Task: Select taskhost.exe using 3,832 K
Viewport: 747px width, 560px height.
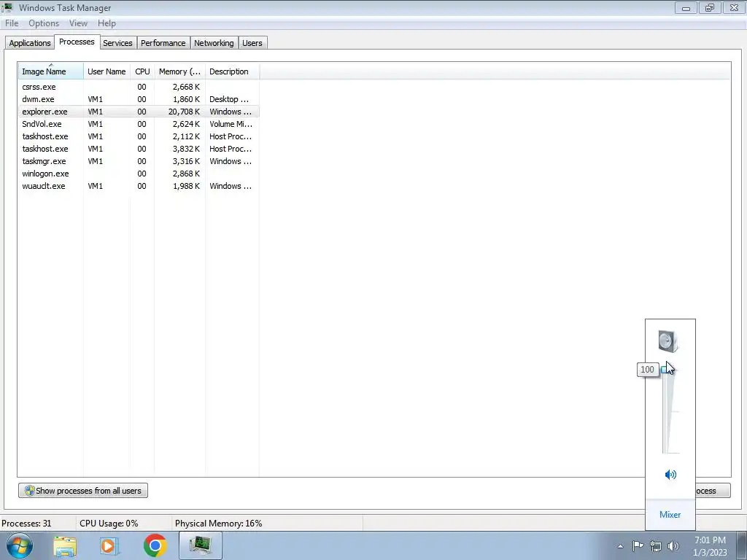Action: (139, 149)
